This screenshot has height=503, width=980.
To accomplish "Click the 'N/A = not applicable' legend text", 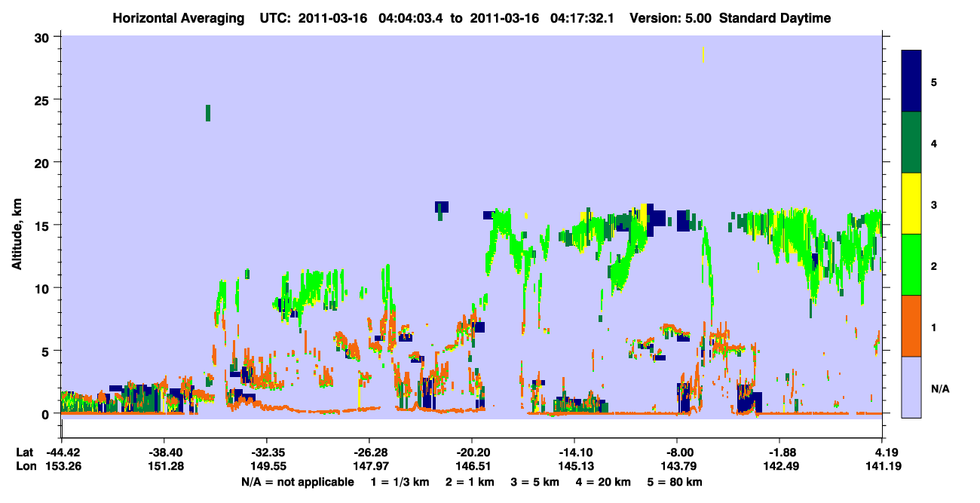I will point(297,482).
